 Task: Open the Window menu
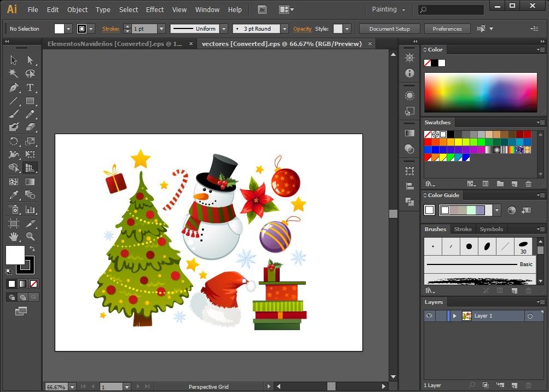coord(207,9)
